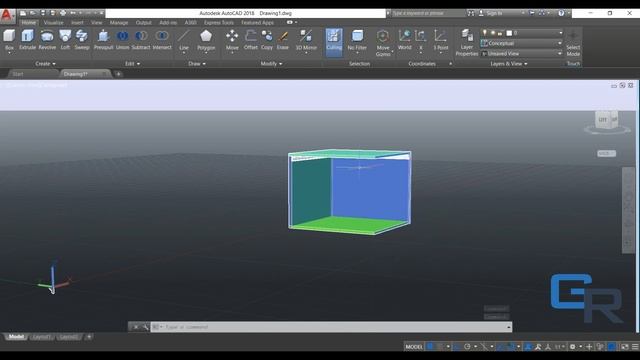Open the layer 0 dropdown list

tap(560, 33)
